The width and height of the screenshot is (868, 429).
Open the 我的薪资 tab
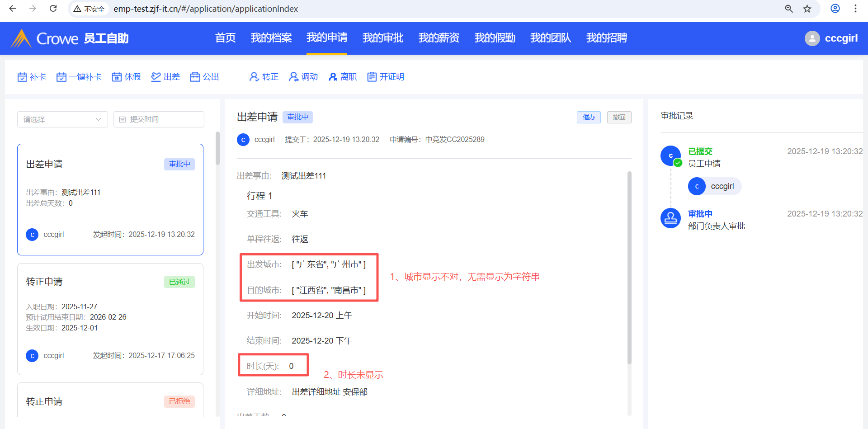tap(439, 38)
